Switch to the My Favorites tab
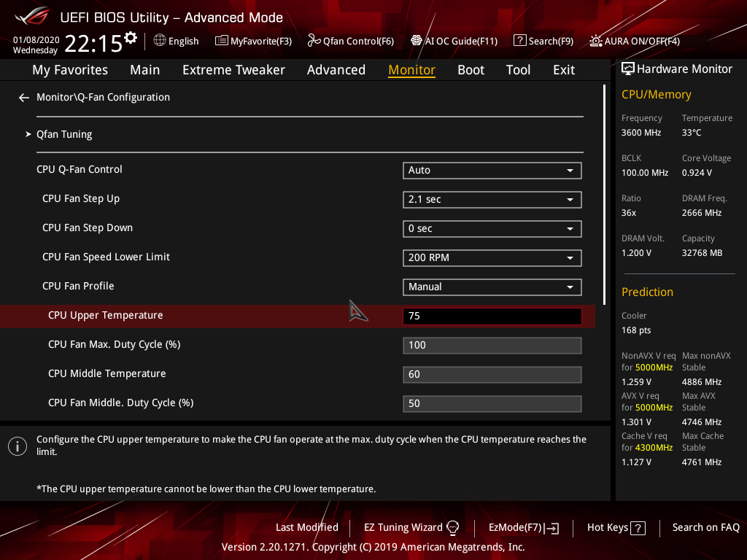This screenshot has width=747, height=560. pos(70,70)
